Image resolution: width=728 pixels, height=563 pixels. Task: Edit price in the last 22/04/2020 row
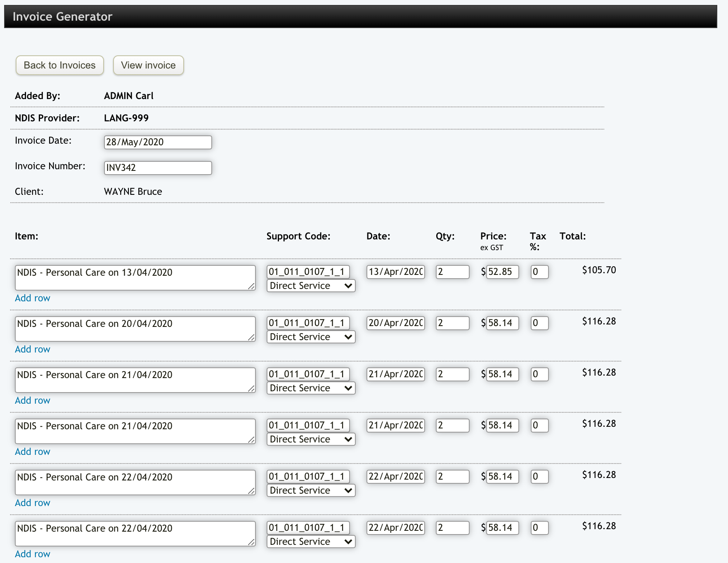coord(503,528)
